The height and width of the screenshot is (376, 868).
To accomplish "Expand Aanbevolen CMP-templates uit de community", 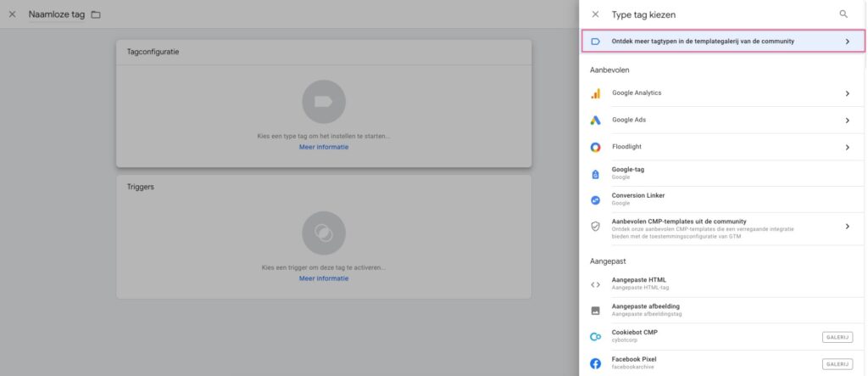I will pos(848,227).
